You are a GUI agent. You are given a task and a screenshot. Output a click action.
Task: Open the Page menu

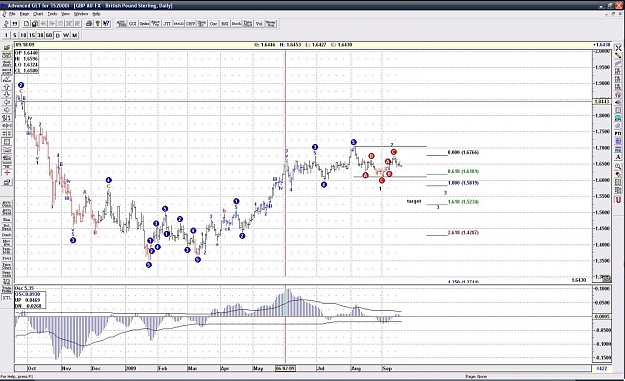click(24, 14)
